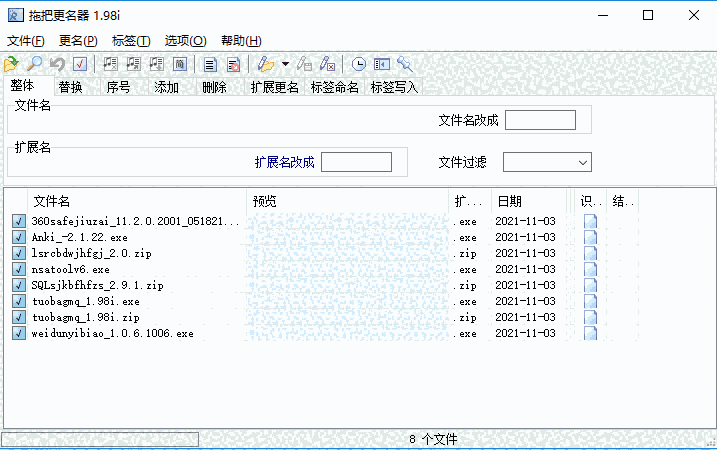Click the 扩展名改成 input field
The width and height of the screenshot is (717, 450).
click(356, 162)
